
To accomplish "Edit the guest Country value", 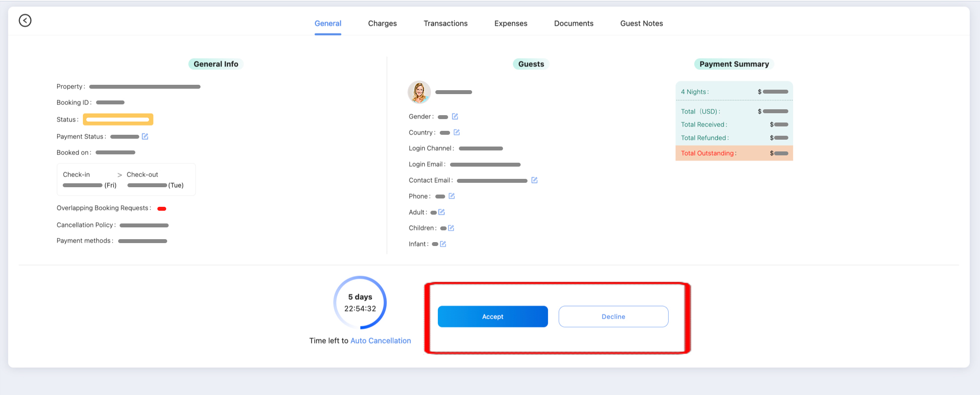I will (x=456, y=132).
